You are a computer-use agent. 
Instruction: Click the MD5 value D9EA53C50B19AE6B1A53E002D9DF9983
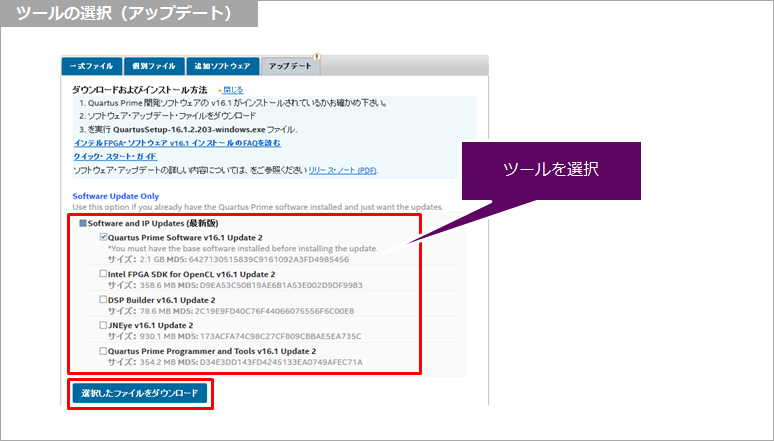point(281,285)
